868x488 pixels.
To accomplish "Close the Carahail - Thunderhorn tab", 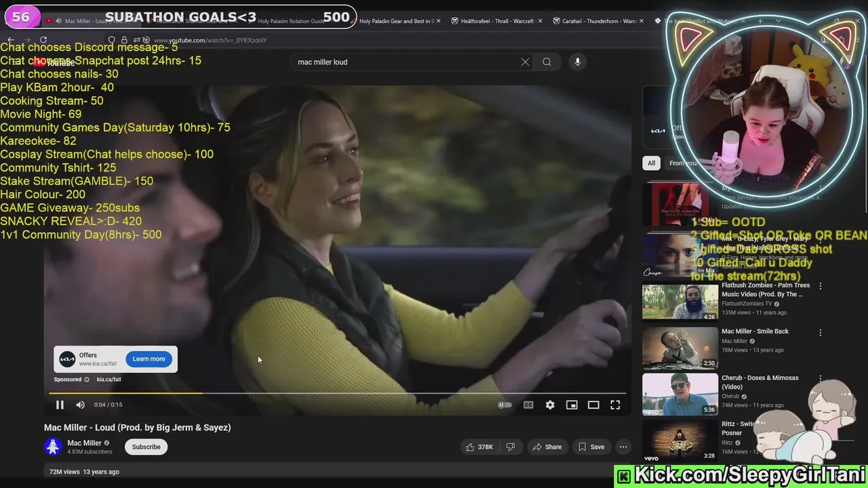I will click(641, 21).
